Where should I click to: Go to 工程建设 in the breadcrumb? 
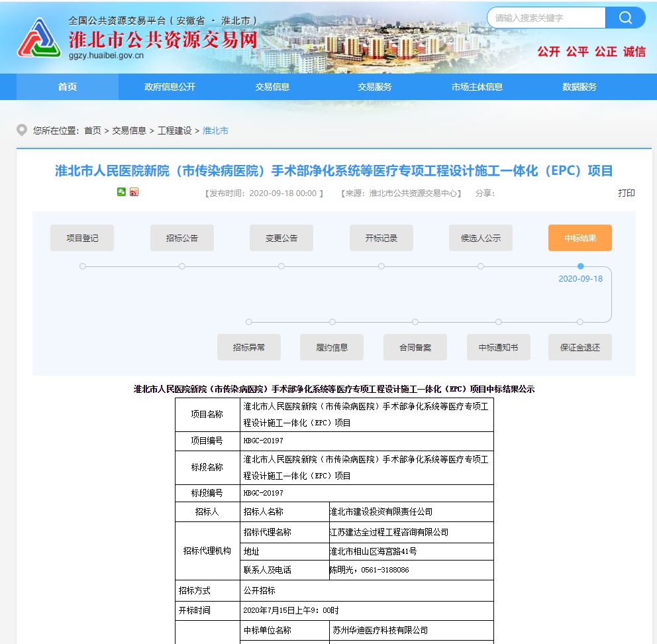point(174,131)
